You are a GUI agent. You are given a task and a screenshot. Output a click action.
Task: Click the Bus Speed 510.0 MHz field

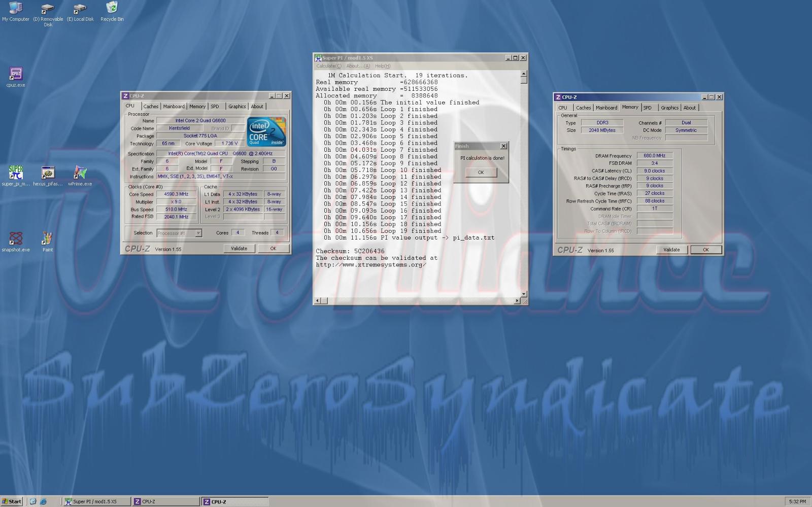point(176,210)
